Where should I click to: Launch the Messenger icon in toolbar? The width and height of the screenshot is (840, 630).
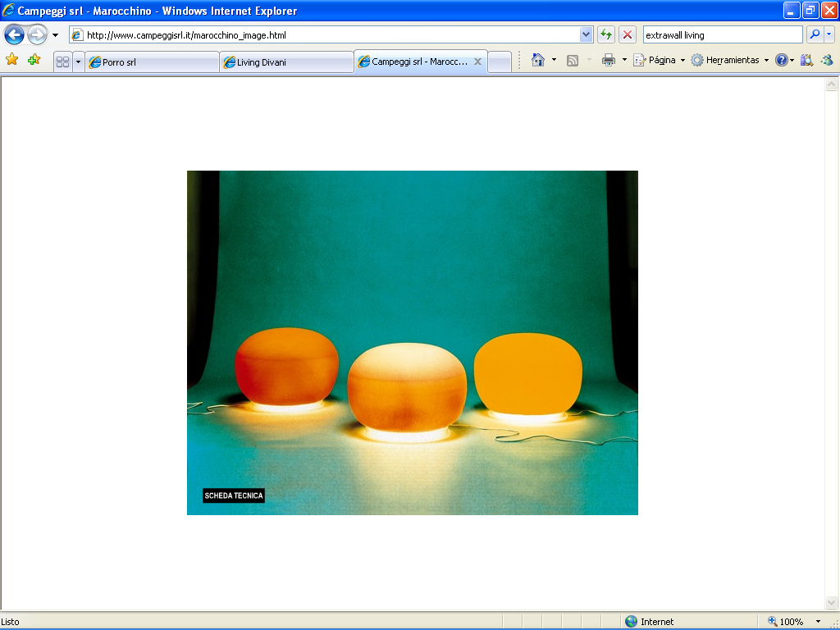[x=827, y=60]
